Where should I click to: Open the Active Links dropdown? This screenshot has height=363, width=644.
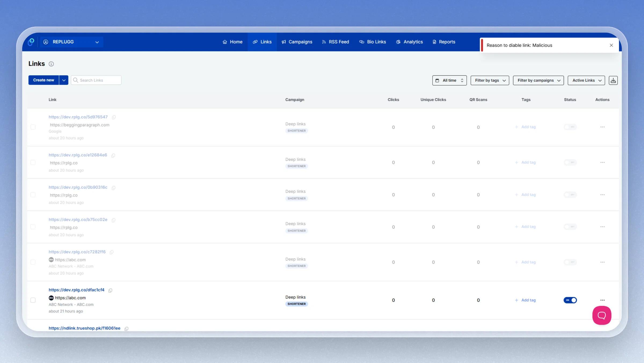coord(586,80)
